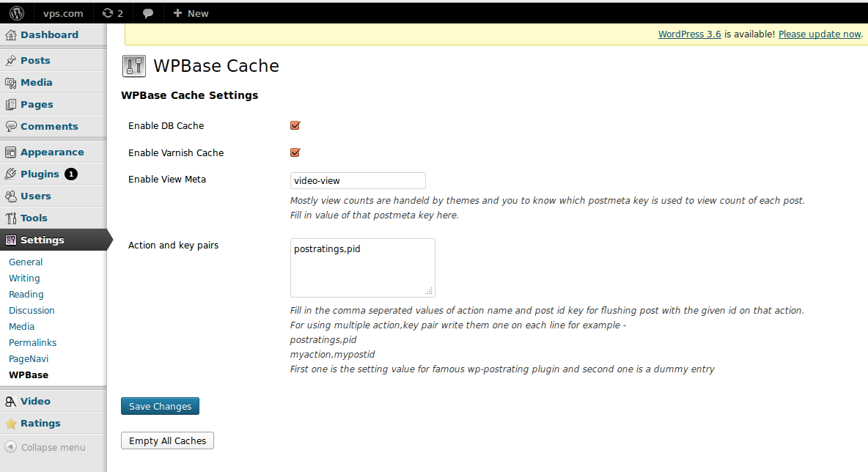Click the Save Changes button
Viewport: 868px width, 472px height.
pos(160,406)
